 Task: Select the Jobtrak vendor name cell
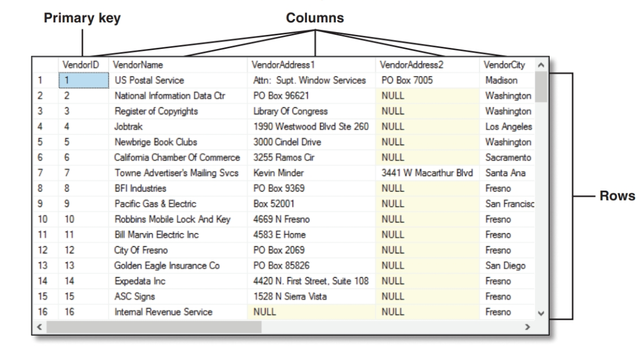pos(127,126)
